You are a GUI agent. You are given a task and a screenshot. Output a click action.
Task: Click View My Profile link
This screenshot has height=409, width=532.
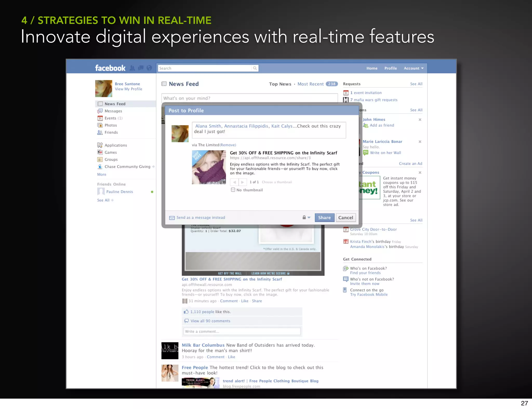[129, 89]
